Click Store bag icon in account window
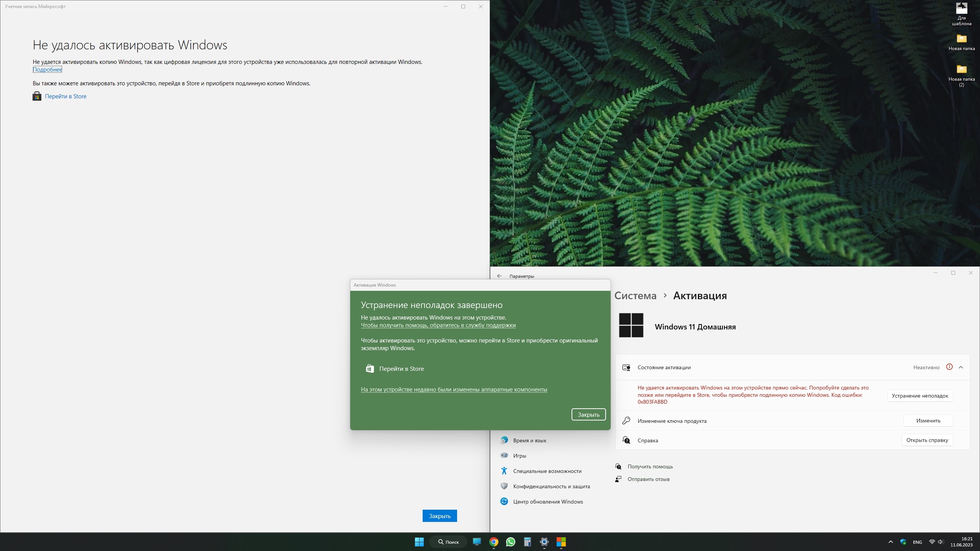The height and width of the screenshot is (551, 980). 37,96
